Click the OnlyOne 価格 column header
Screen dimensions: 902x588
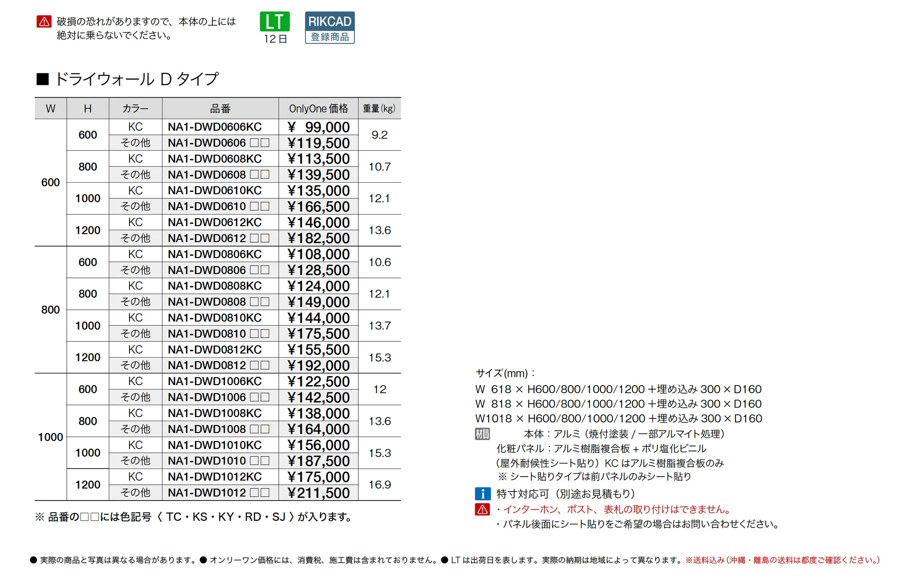319,109
